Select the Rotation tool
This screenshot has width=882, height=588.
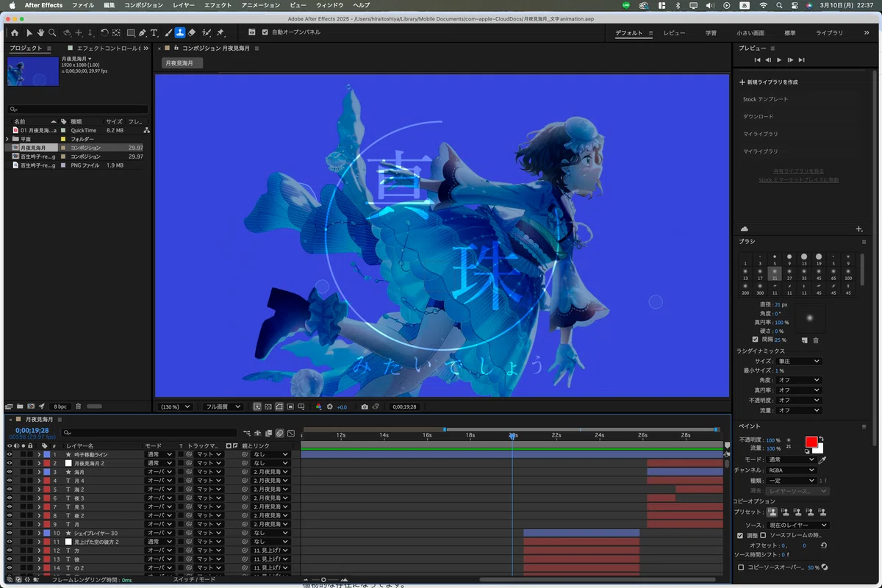(x=104, y=33)
